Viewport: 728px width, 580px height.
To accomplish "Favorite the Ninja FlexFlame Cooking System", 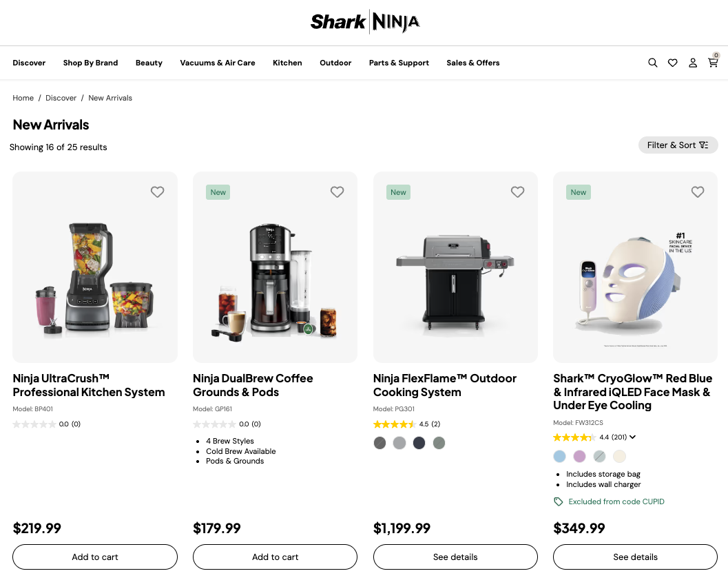I will tap(517, 192).
